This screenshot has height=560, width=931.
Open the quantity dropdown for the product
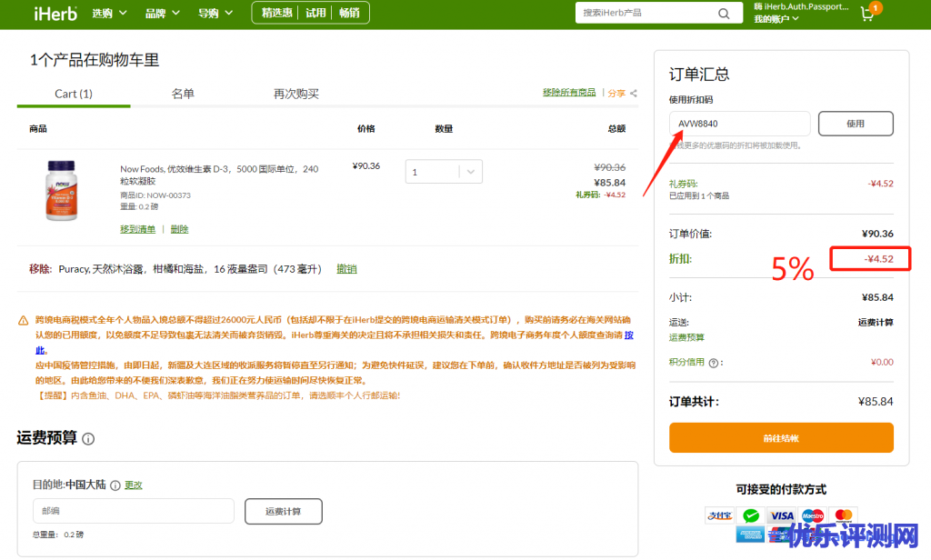444,172
